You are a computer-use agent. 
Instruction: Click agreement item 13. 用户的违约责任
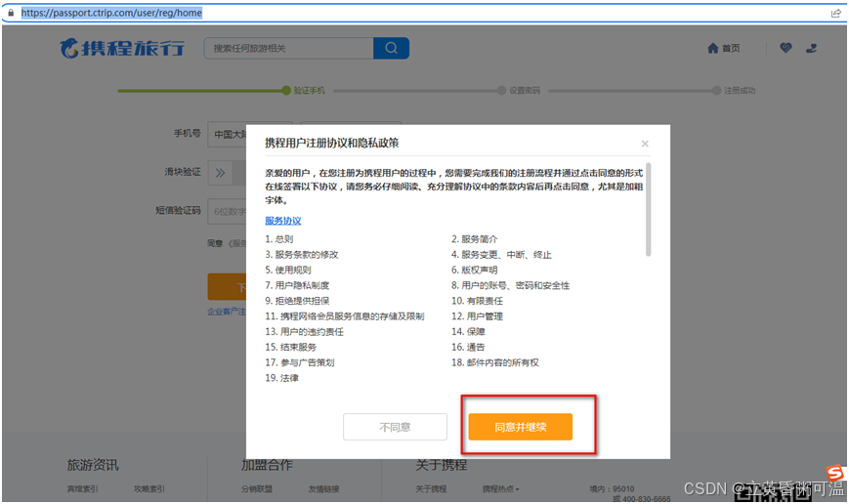pos(304,331)
